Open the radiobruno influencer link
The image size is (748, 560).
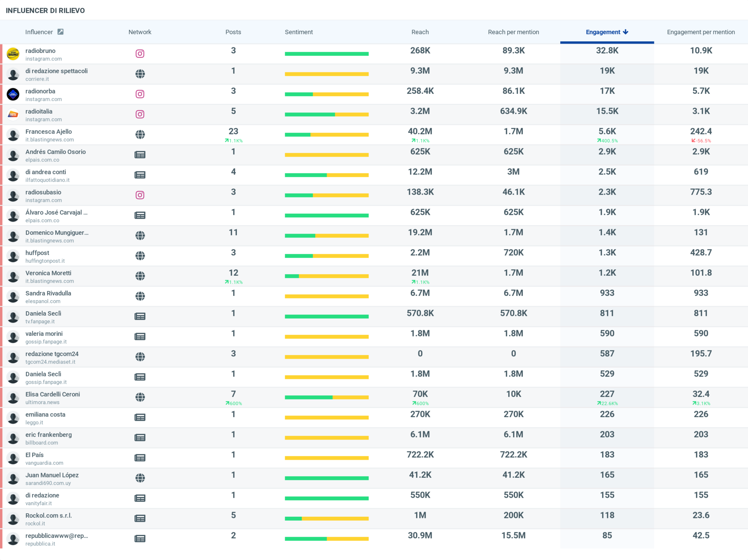click(x=41, y=51)
